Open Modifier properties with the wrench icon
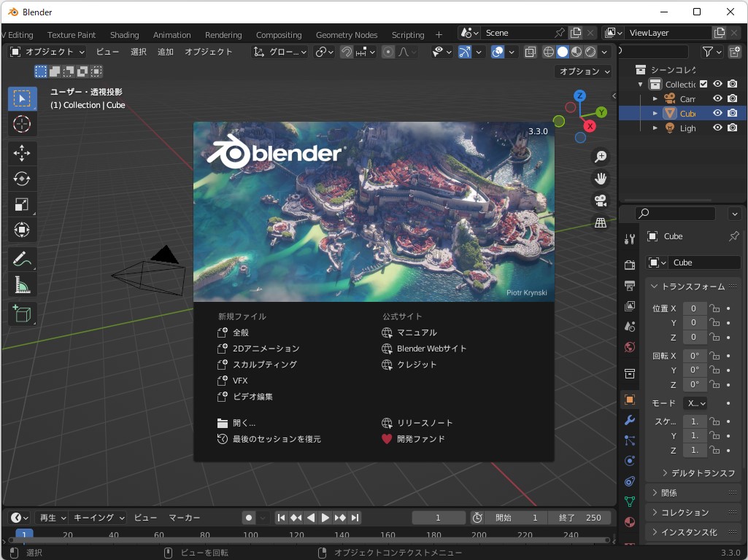Screen dimensions: 748x560 click(x=628, y=419)
